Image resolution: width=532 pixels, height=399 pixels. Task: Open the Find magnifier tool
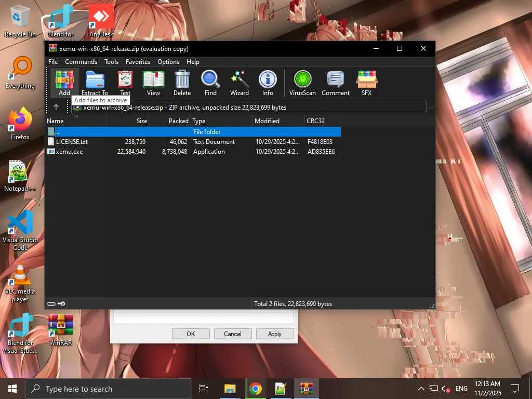(210, 83)
